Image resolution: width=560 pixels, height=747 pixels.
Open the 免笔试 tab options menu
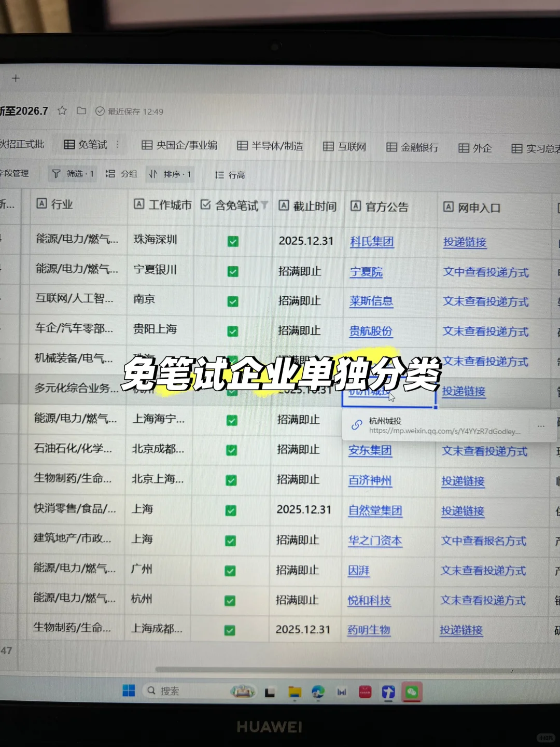(x=118, y=145)
